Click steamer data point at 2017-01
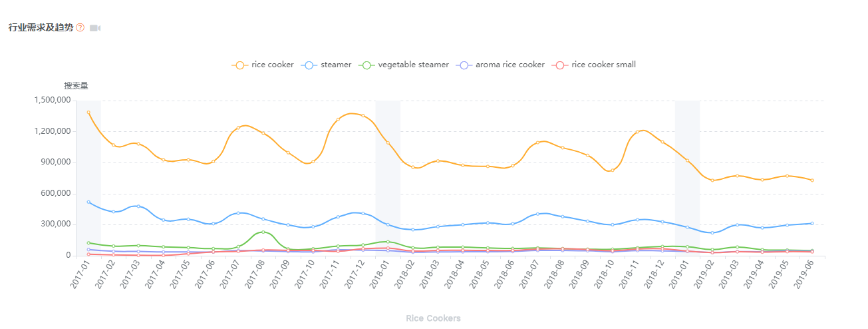The height and width of the screenshot is (329, 868). click(88, 202)
